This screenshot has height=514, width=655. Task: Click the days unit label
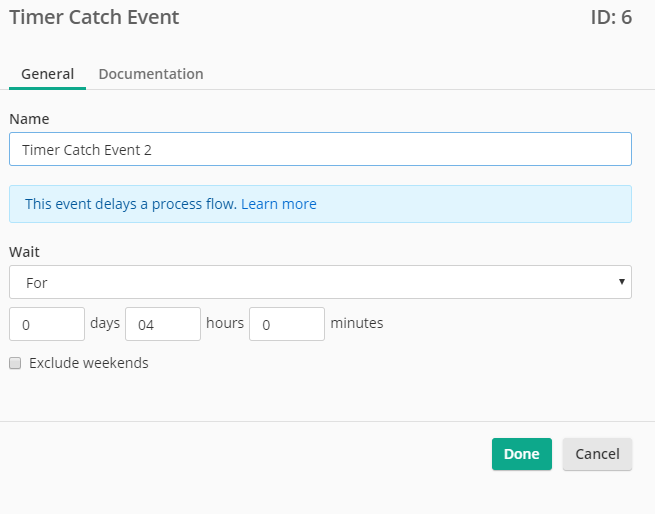coord(105,323)
